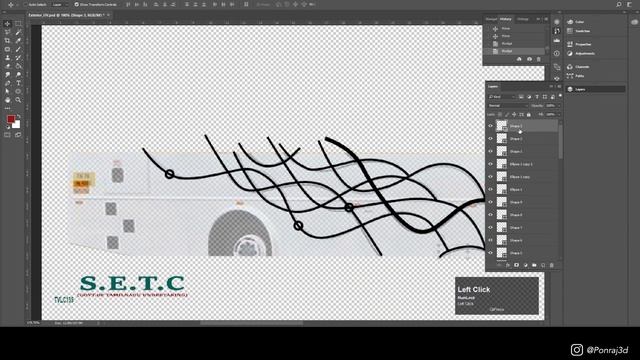Toggle visibility of Ellipse 1 layer
The width and height of the screenshot is (640, 360).
coord(491,189)
